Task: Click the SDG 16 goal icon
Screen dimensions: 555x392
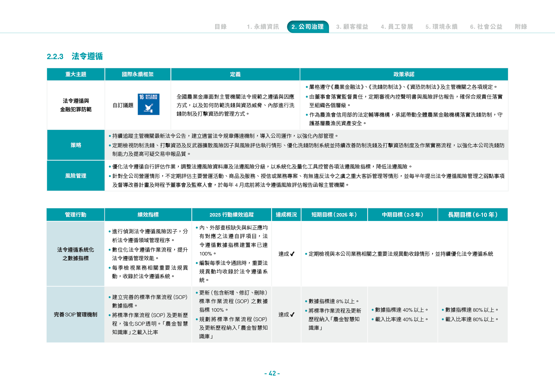Action: [x=148, y=104]
